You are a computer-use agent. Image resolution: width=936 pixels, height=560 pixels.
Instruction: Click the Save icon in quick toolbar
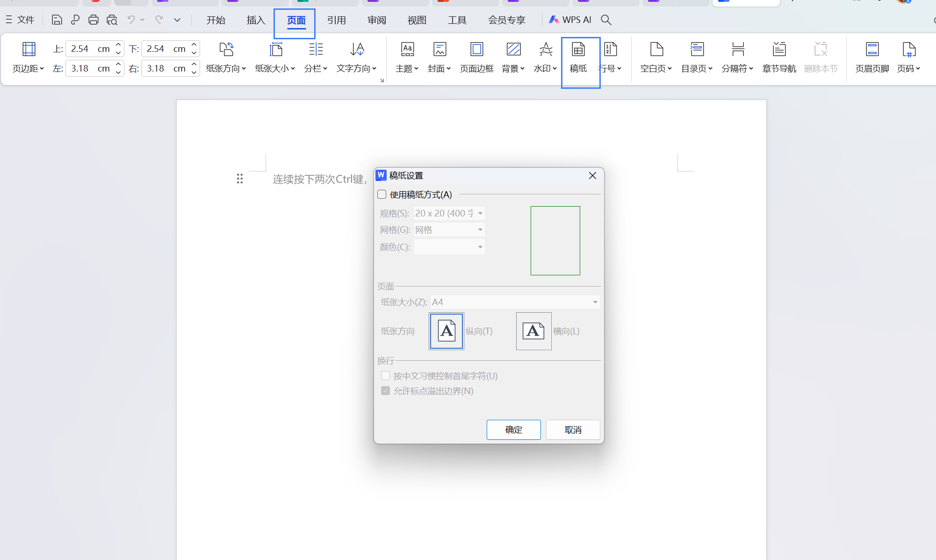(x=57, y=20)
